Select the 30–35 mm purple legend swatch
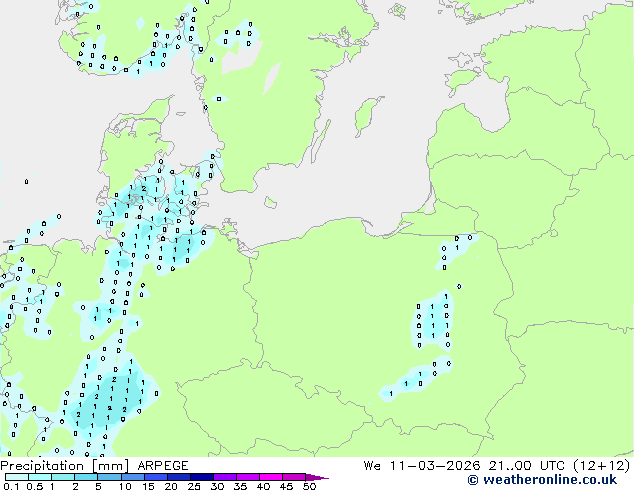The height and width of the screenshot is (490, 634). 224,477
